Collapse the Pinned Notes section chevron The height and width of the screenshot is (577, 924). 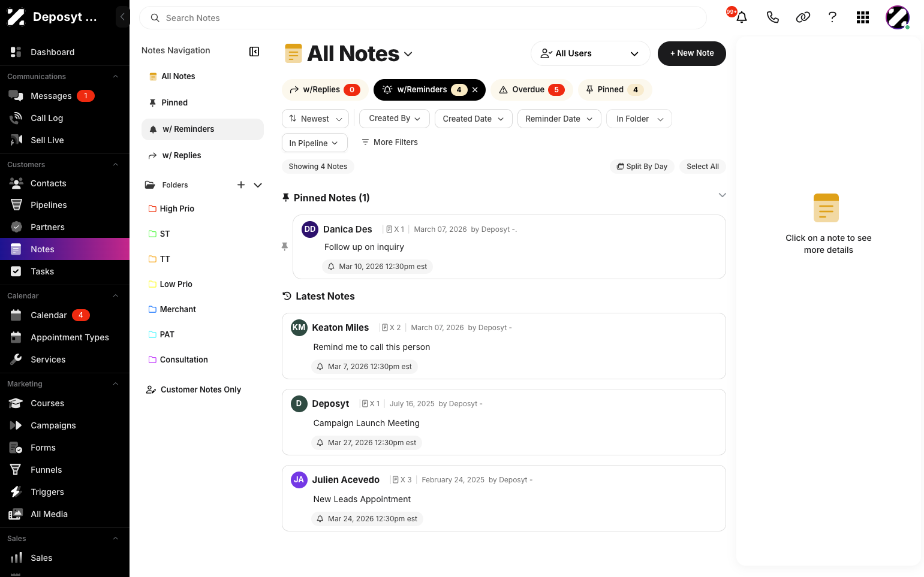(722, 195)
